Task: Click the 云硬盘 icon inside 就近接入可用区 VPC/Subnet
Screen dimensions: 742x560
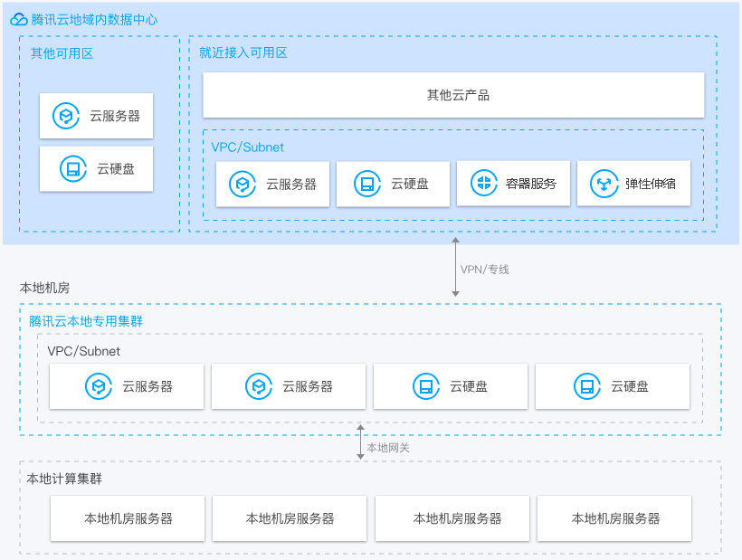Action: point(367,184)
